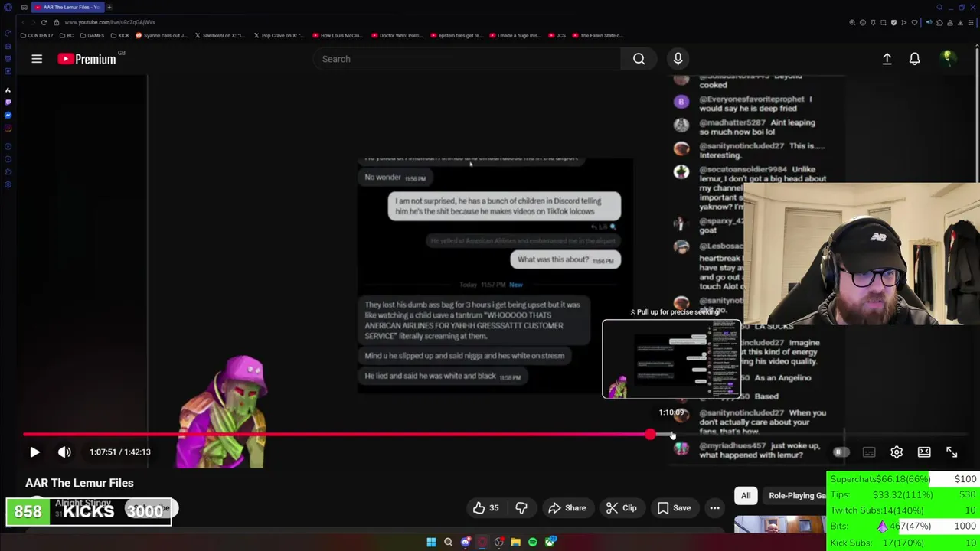This screenshot has width=980, height=551.
Task: Open a new browser tab with plus
Action: [x=109, y=7]
